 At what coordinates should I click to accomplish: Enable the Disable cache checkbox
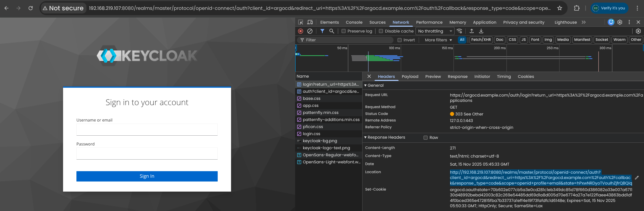pos(381,31)
